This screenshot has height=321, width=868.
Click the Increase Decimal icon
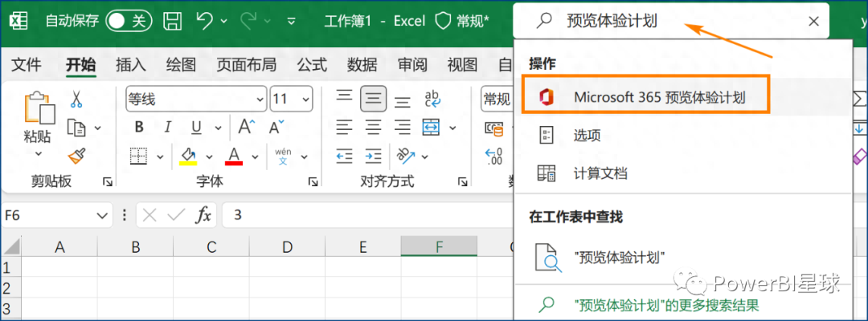coord(493,156)
